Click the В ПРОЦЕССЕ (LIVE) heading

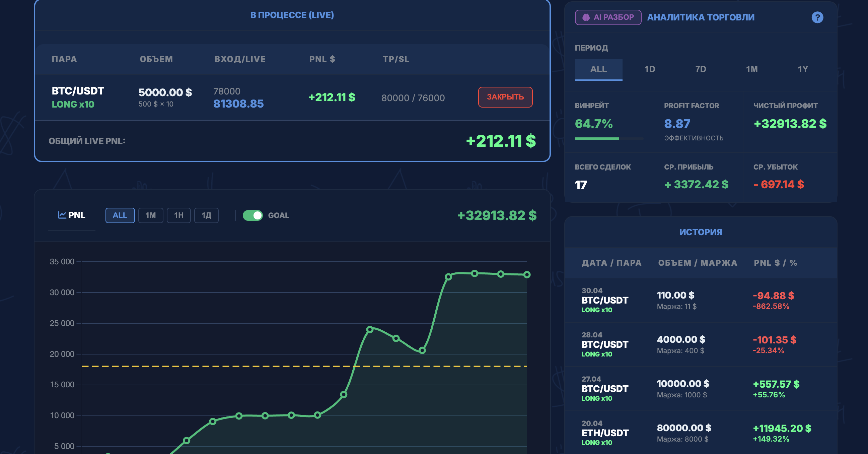pyautogui.click(x=292, y=15)
